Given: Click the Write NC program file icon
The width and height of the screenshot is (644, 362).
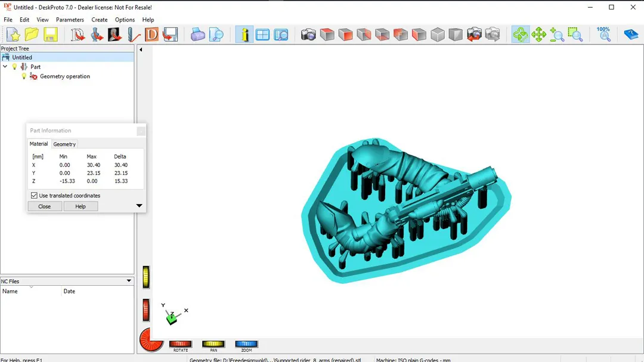Looking at the screenshot, I should [170, 35].
